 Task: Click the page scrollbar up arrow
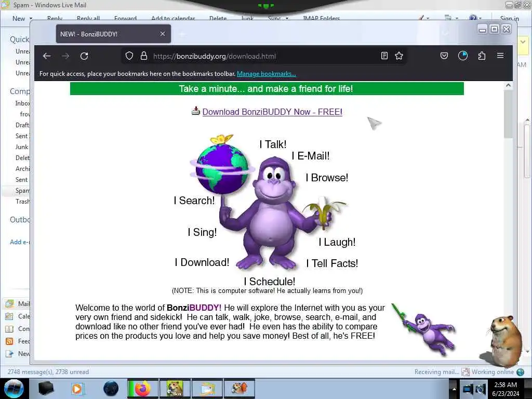pos(508,85)
